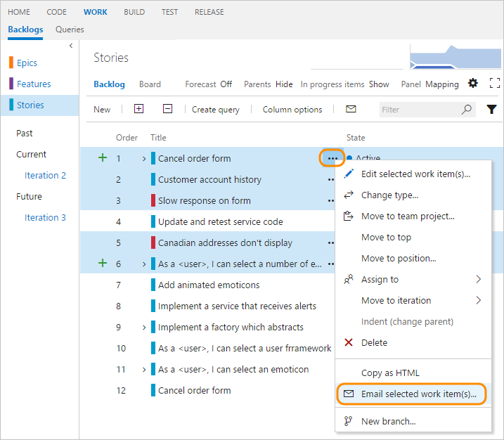Click red bug color bar on Slow response row
The height and width of the screenshot is (440, 504).
tap(153, 200)
